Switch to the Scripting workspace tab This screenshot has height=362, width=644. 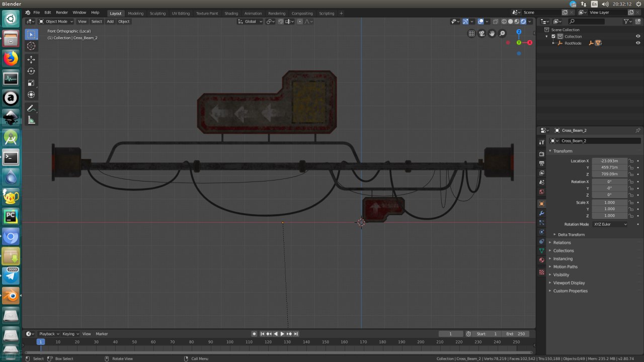327,13
